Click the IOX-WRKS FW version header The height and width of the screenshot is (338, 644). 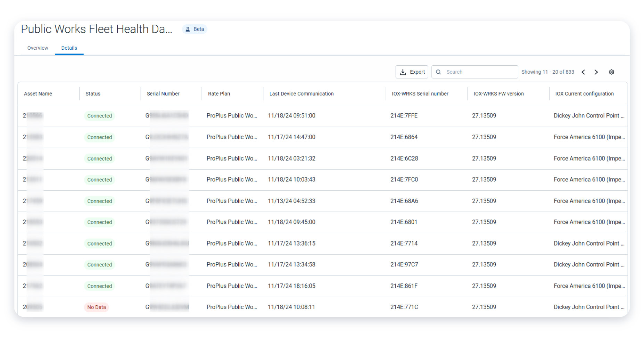pos(499,93)
